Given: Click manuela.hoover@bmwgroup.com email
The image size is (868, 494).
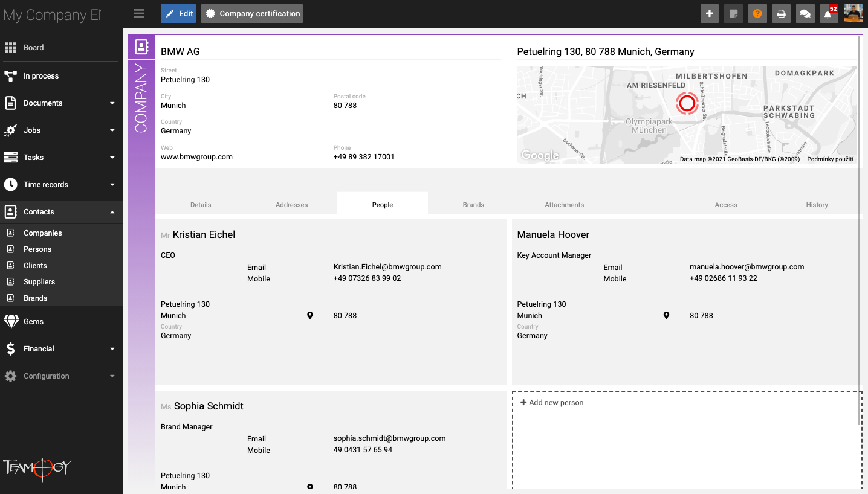Looking at the screenshot, I should 747,266.
